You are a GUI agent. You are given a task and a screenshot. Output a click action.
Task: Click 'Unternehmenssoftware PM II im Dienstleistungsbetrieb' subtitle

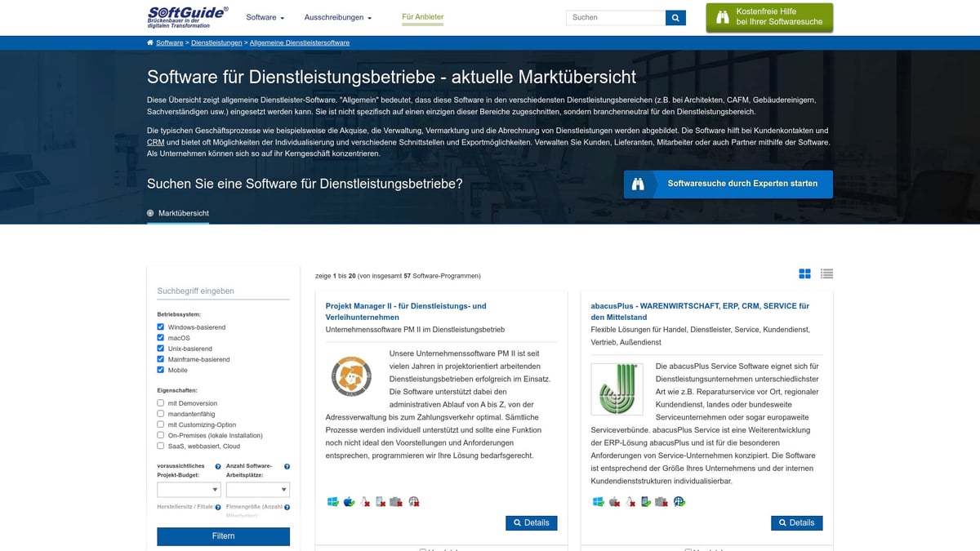415,330
